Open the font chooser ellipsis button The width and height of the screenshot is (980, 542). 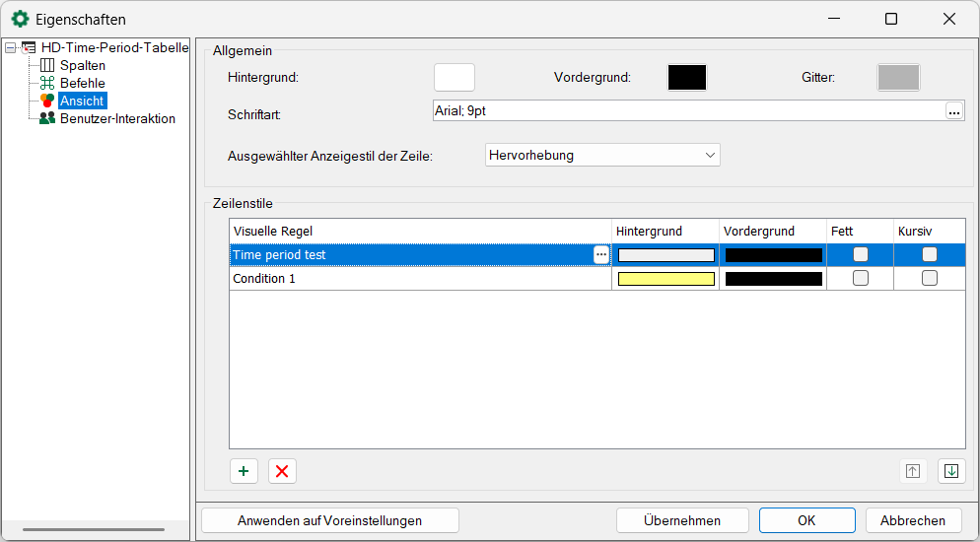(953, 111)
